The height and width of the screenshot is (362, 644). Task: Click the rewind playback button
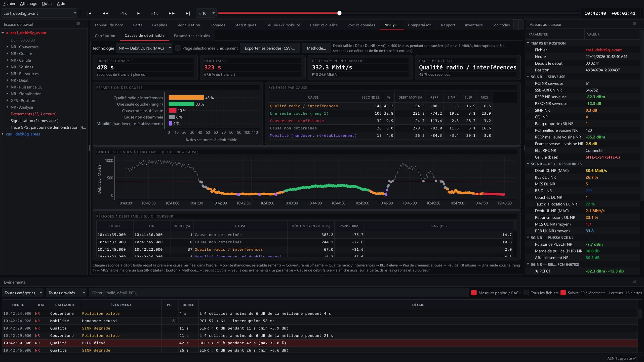[x=106, y=13]
